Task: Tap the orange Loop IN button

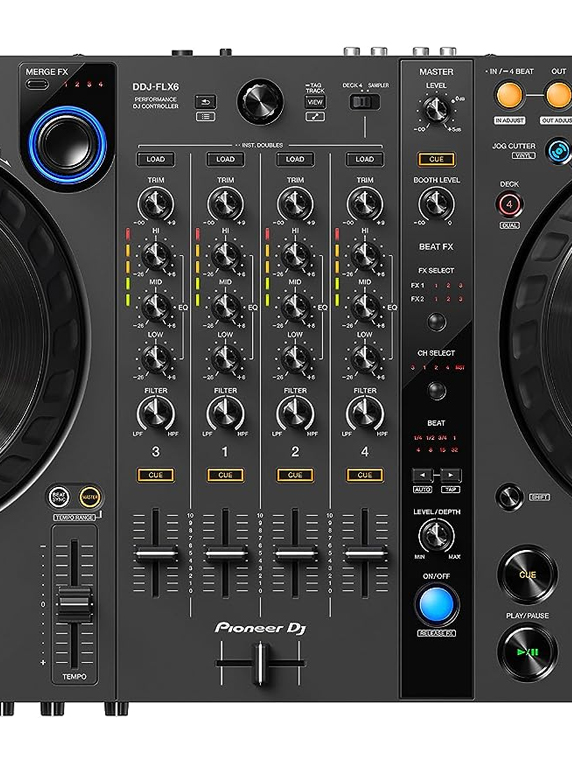Action: 509,95
